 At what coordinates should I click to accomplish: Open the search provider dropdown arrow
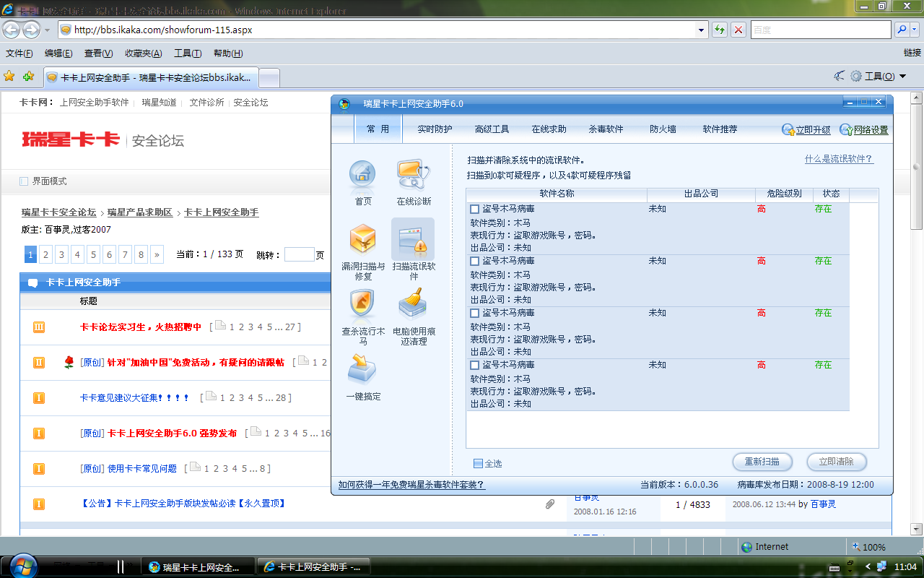[915, 30]
